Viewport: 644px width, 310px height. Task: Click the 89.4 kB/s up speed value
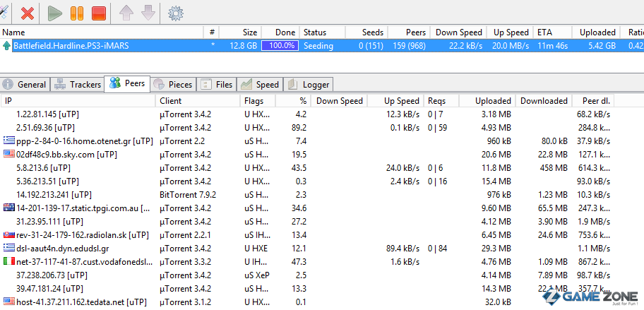[402, 249]
